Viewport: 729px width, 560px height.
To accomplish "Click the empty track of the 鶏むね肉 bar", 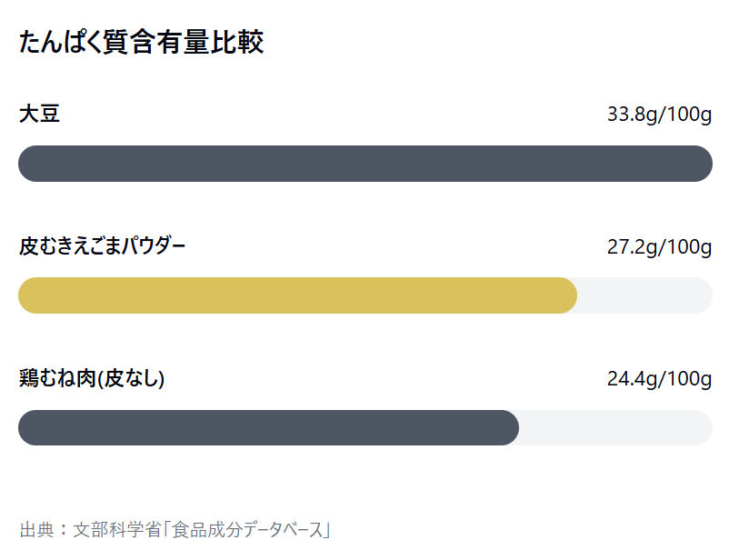I will 615,428.
